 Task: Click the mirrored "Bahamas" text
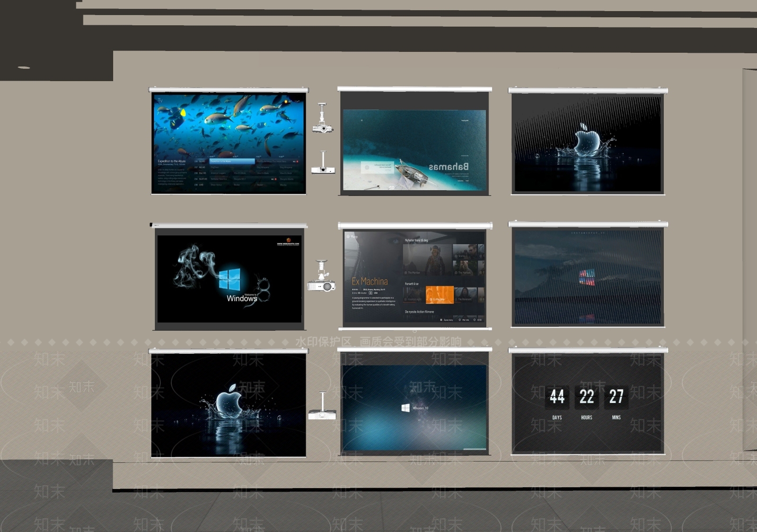pos(449,166)
